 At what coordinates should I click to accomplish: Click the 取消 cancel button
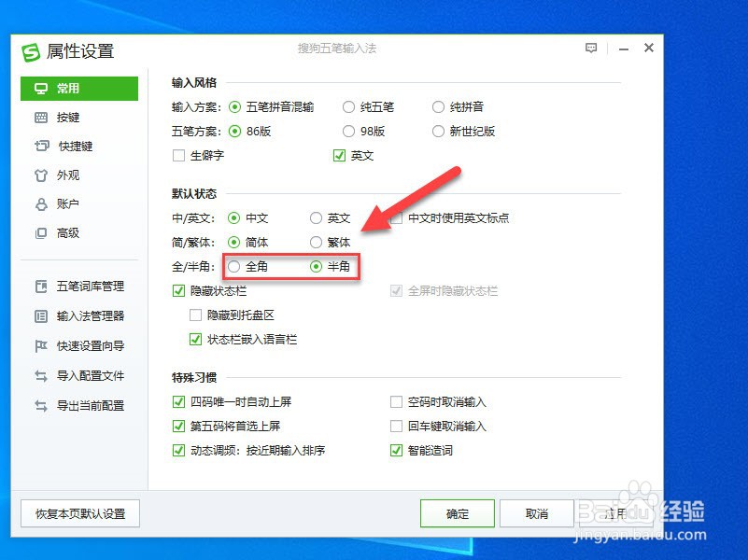(x=539, y=512)
